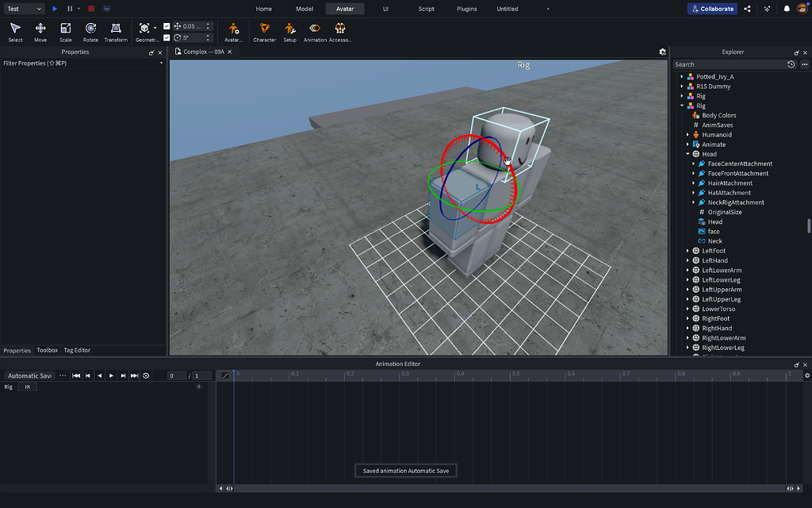Viewport: 812px width, 508px height.
Task: Choose the Select tool in the toolbar
Action: (x=15, y=32)
